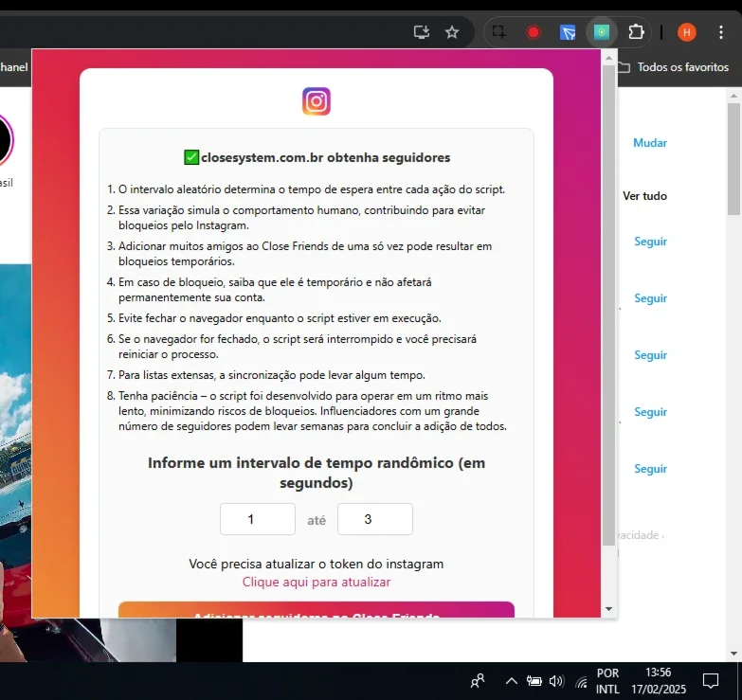
Task: Open Chrome's three-dot menu
Action: tap(721, 32)
